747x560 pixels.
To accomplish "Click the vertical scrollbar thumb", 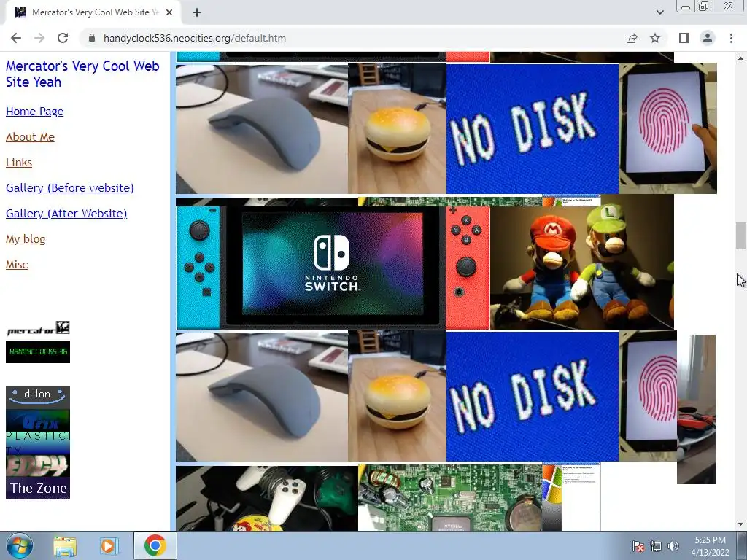I will (x=740, y=236).
